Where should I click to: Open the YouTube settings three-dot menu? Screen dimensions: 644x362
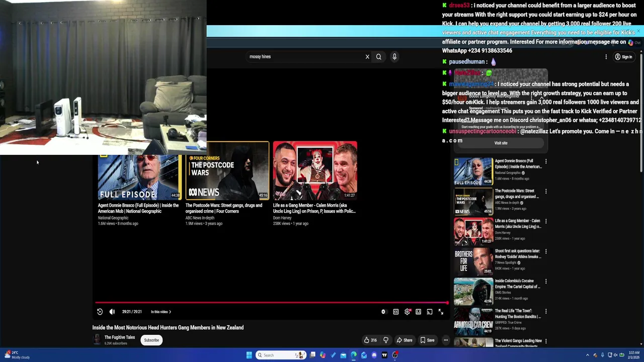(x=606, y=57)
